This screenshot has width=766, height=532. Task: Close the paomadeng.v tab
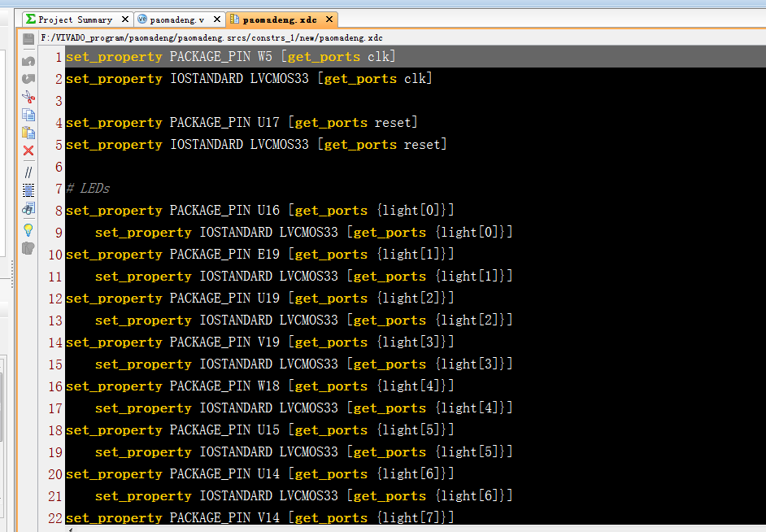[x=217, y=19]
